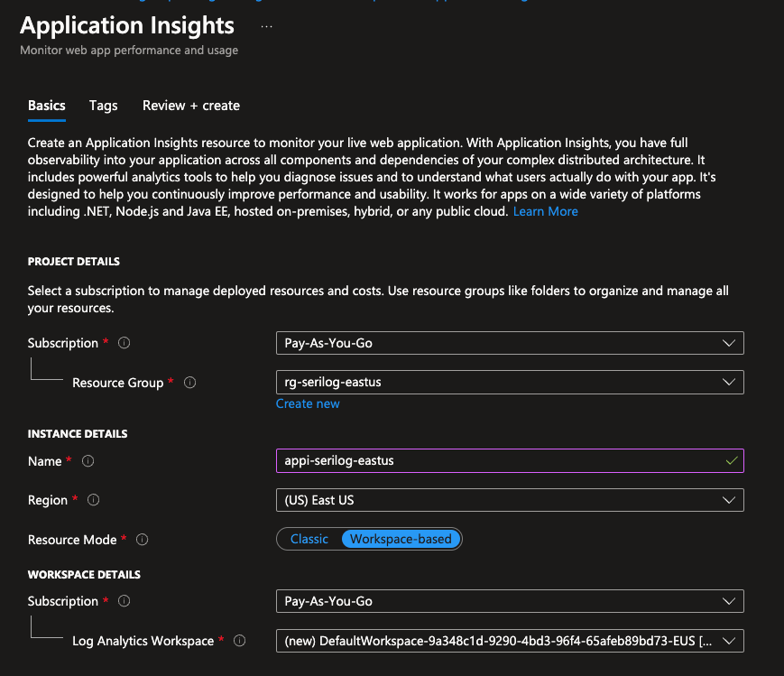This screenshot has width=784, height=676.
Task: Select Workspace-based resource mode
Action: point(401,539)
